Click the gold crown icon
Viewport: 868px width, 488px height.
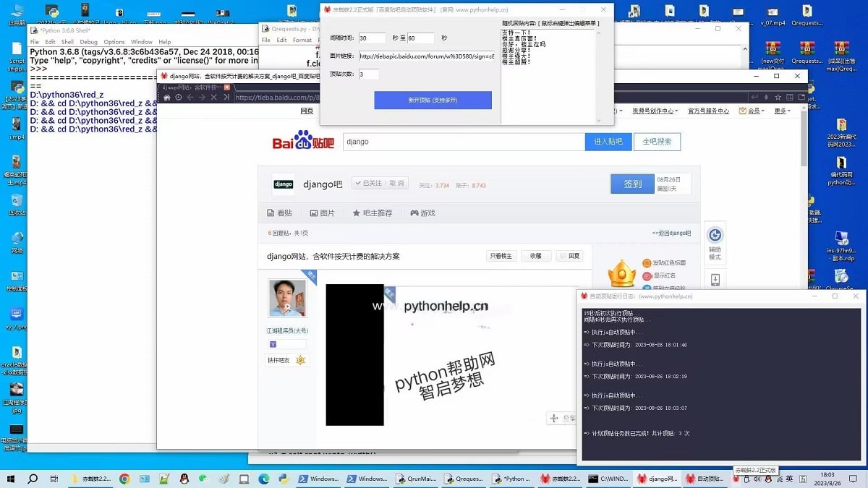pyautogui.click(x=621, y=273)
